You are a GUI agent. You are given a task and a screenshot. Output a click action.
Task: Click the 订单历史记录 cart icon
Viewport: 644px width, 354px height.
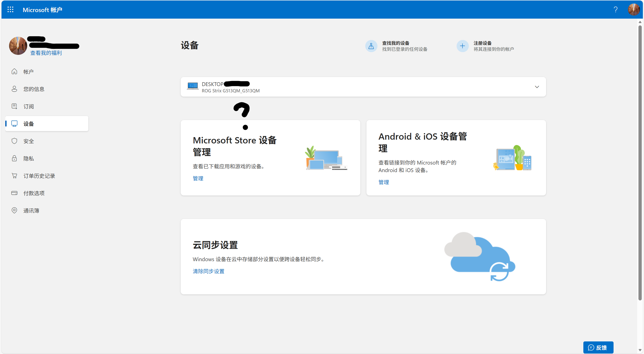pos(14,176)
